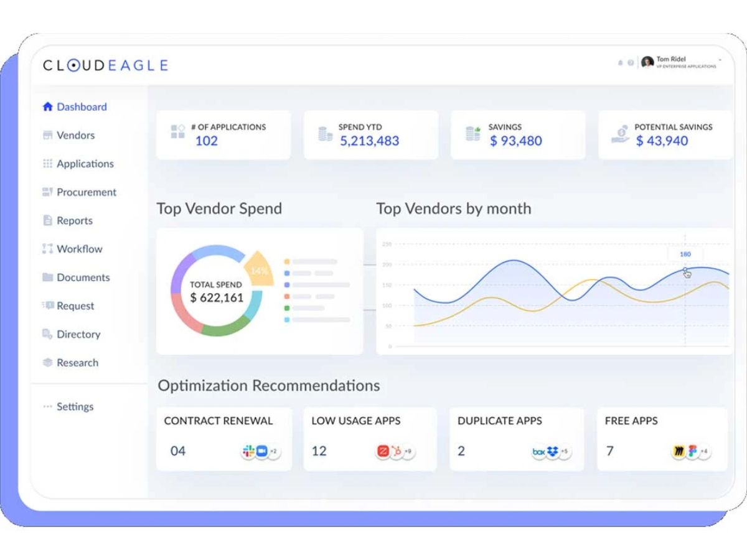Open Applications menu item

point(85,164)
